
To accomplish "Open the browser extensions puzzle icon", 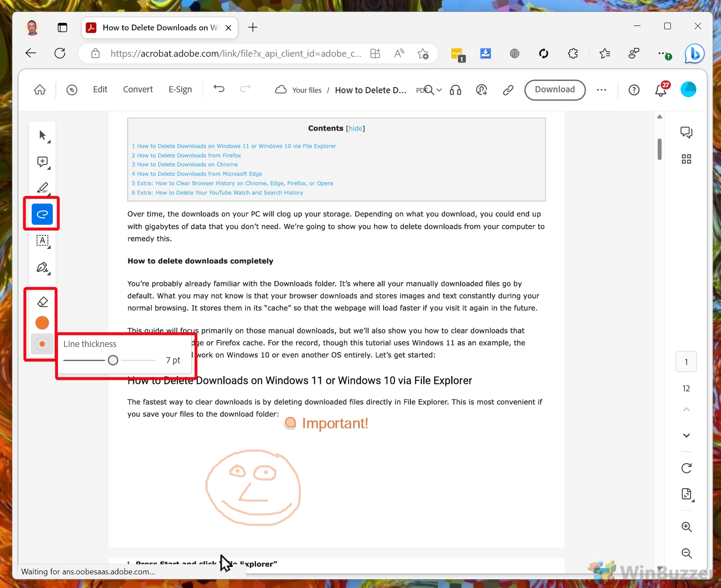I will [573, 54].
